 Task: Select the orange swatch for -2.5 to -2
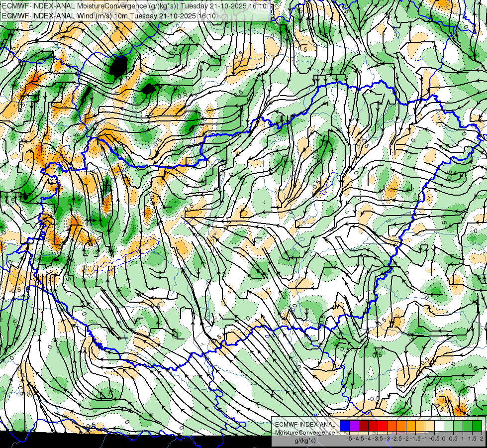click(x=401, y=426)
